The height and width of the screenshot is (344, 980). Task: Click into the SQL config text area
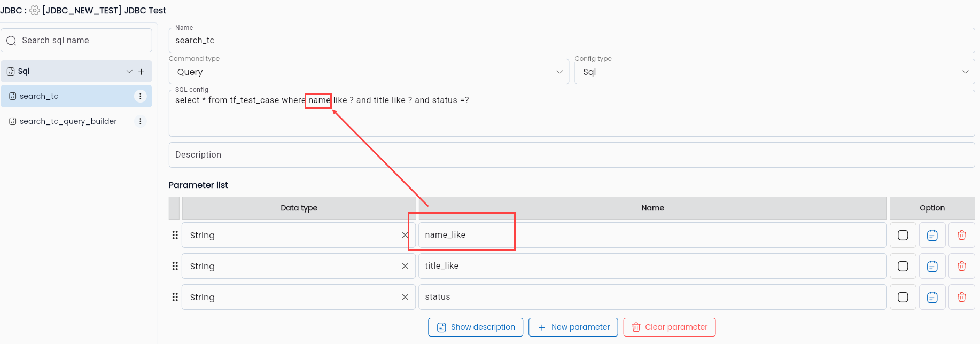(572, 113)
